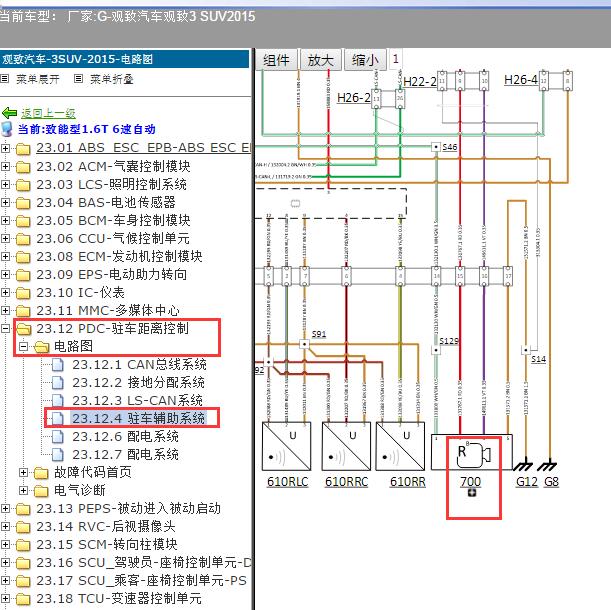Click the computer icon beside 当前:致能型1.6T
This screenshot has width=611, height=610.
click(x=7, y=129)
